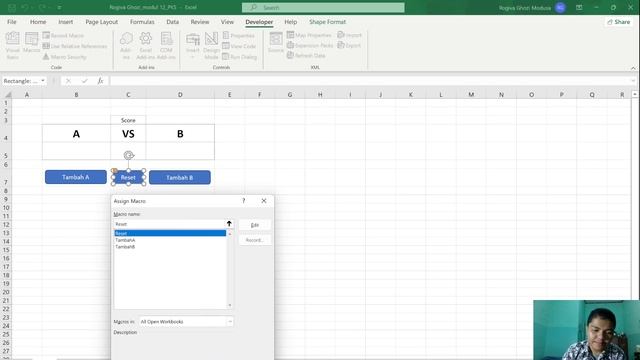Screen dimensions: 640x360
Task: Select the column C header
Action: tap(128, 95)
